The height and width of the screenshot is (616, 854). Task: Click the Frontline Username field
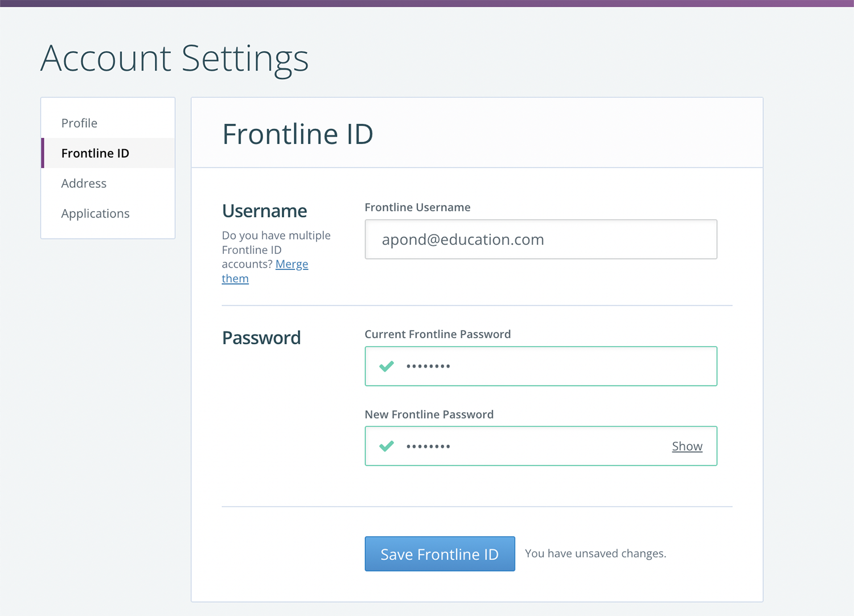click(x=541, y=239)
